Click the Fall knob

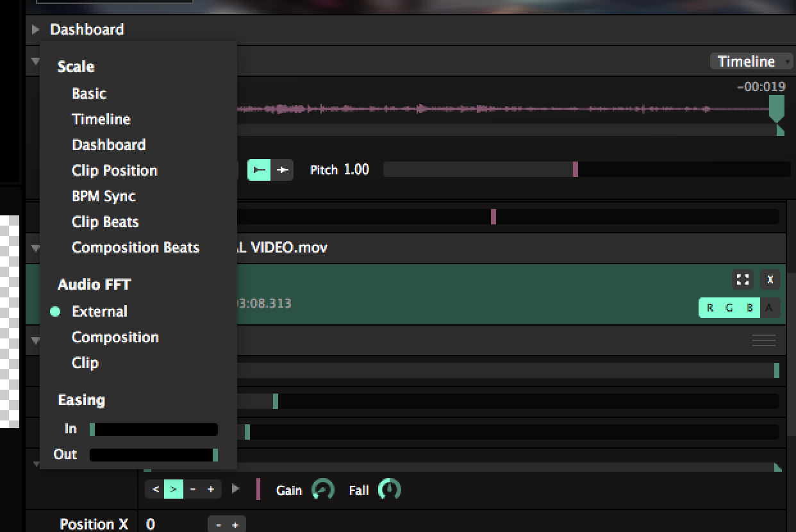389,490
